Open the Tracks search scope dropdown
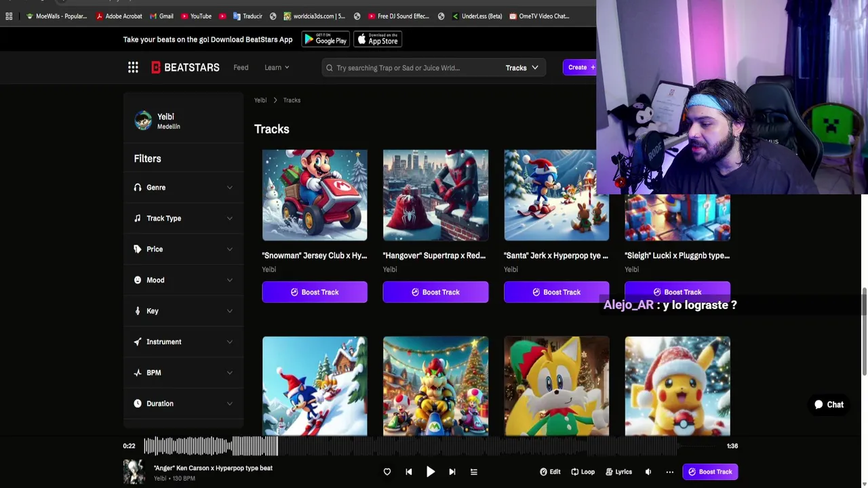This screenshot has width=868, height=488. tap(521, 68)
